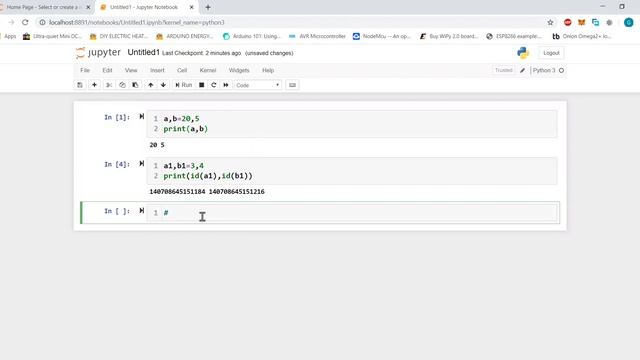The height and width of the screenshot is (360, 640).
Task: Run cell In [4] with its run icon
Action: [142, 164]
